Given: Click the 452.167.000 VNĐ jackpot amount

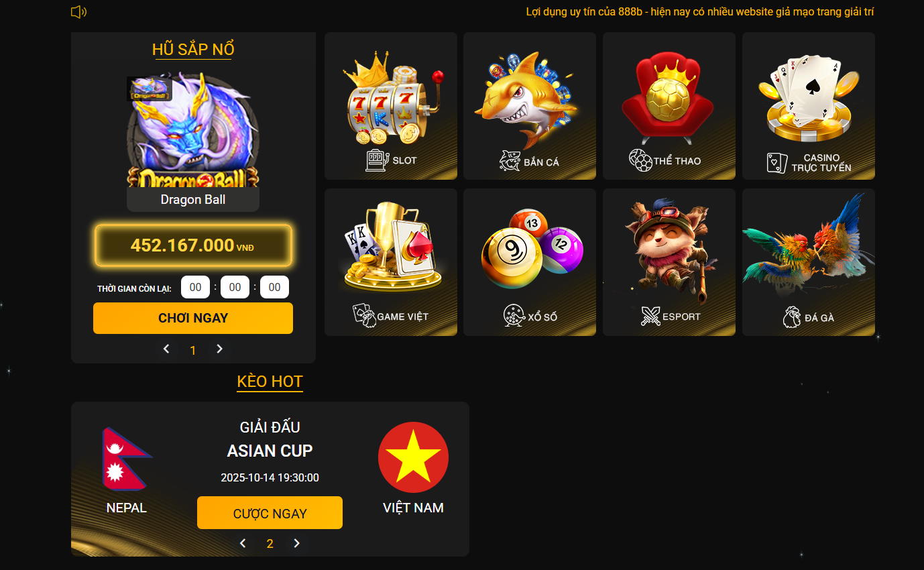Looking at the screenshot, I should coord(193,245).
